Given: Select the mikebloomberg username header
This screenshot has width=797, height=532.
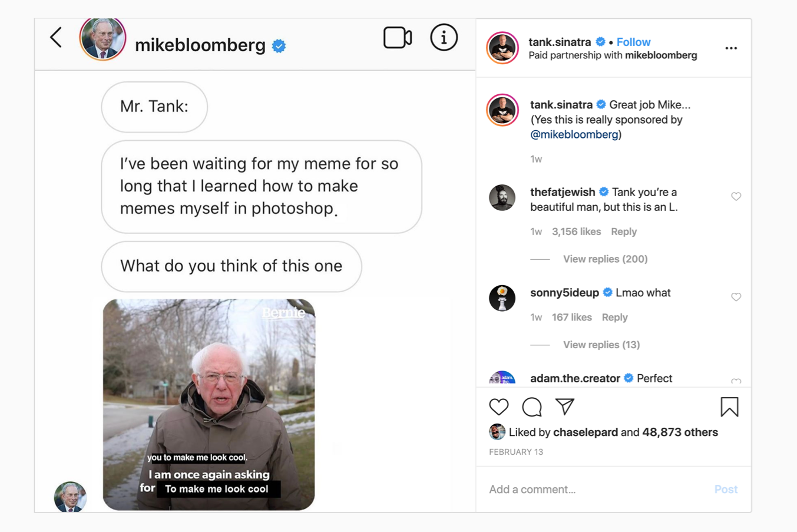Looking at the screenshot, I should click(x=200, y=45).
